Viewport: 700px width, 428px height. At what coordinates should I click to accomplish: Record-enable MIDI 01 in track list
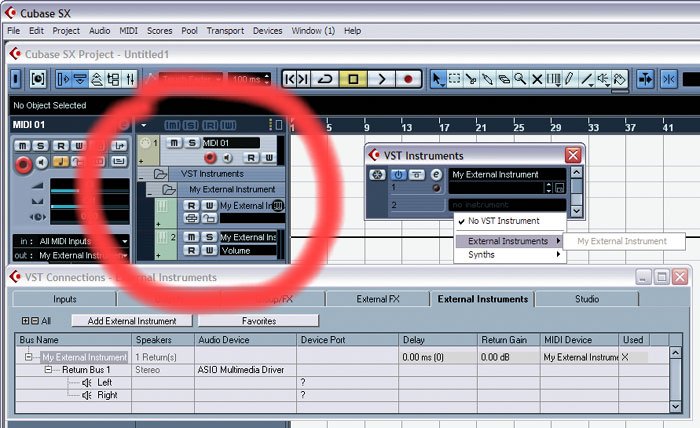(210, 158)
